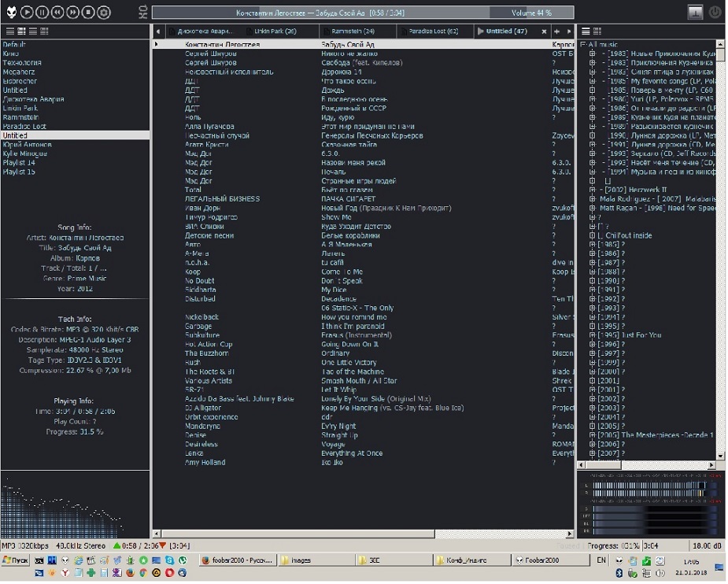728x584 pixels.
Task: Expand the Herzwerk II album node
Action: [593, 190]
